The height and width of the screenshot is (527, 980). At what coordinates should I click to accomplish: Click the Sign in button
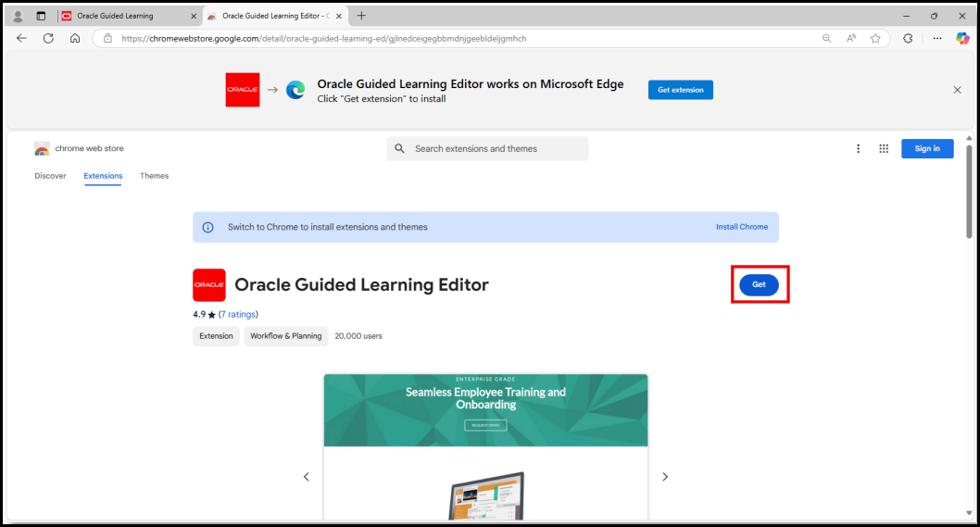point(927,149)
